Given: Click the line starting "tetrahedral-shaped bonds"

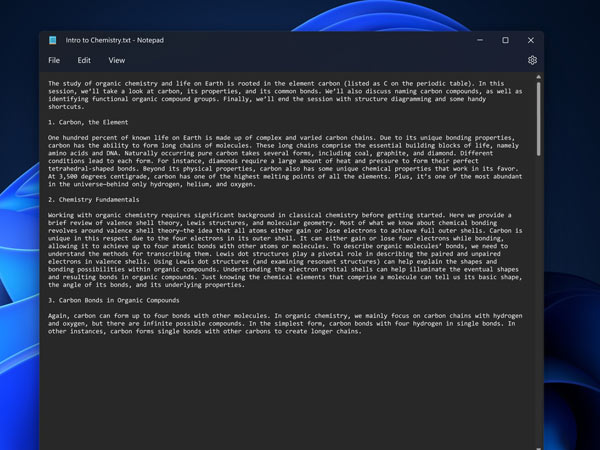Looking at the screenshot, I should (x=283, y=169).
